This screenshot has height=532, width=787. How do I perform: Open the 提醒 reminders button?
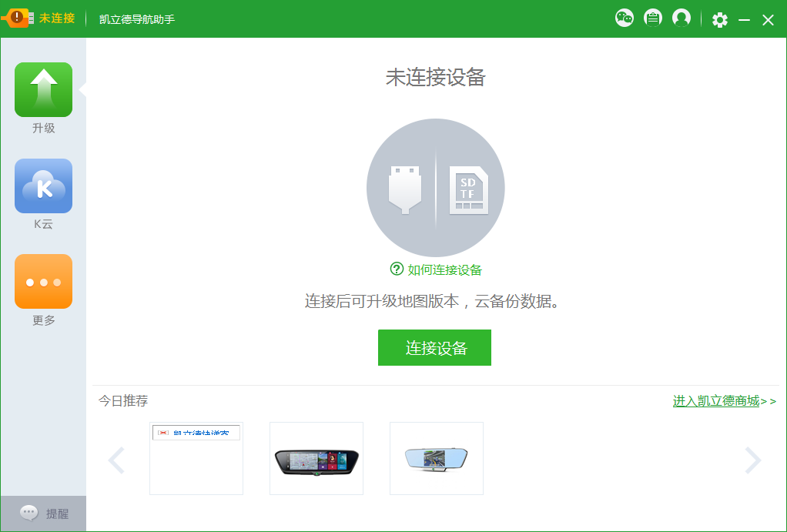tap(43, 514)
